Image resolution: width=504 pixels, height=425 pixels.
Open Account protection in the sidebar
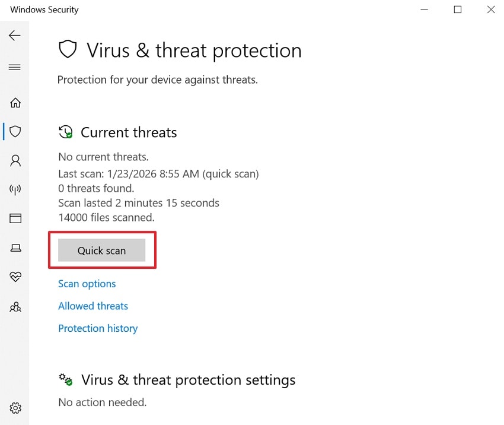tap(15, 160)
